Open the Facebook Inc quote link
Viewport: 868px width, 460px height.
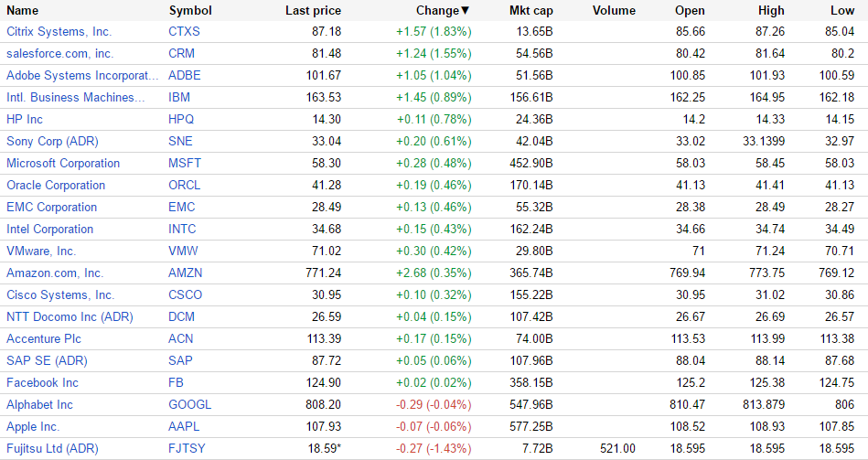(x=42, y=383)
